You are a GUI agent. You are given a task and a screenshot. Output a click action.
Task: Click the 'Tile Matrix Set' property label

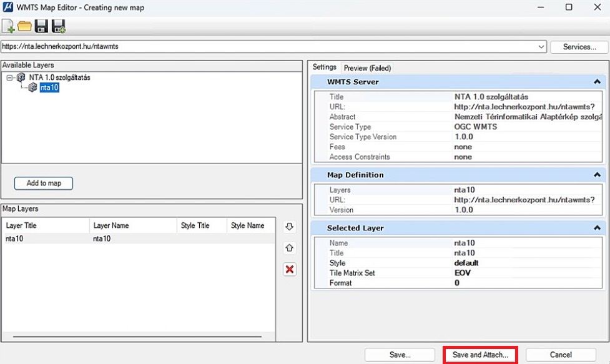(352, 273)
